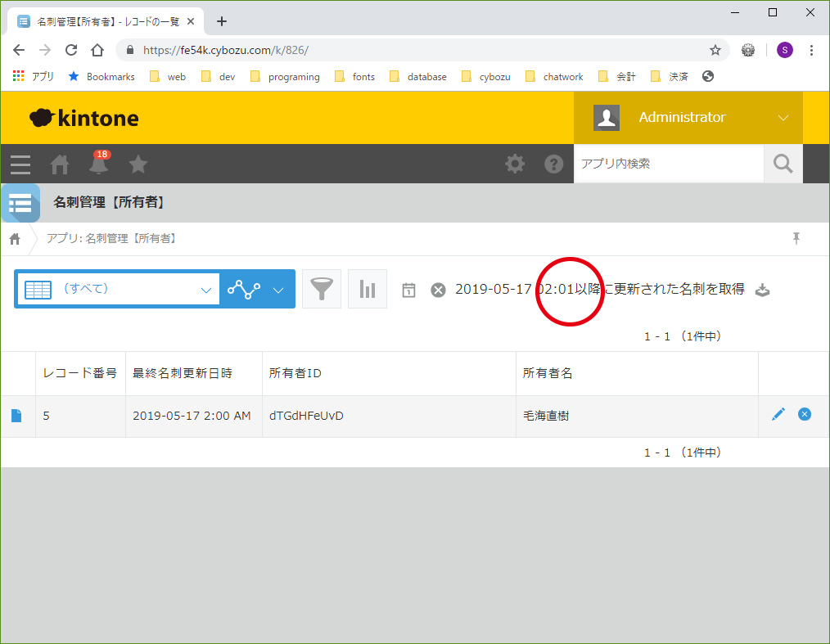The height and width of the screenshot is (644, 830).
Task: Open a new browser tab
Action: click(x=222, y=22)
